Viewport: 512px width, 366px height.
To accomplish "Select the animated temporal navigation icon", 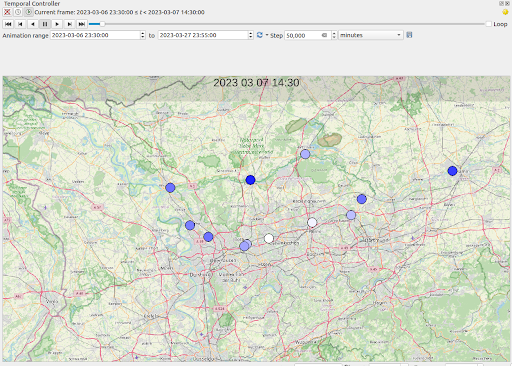I will (x=29, y=12).
